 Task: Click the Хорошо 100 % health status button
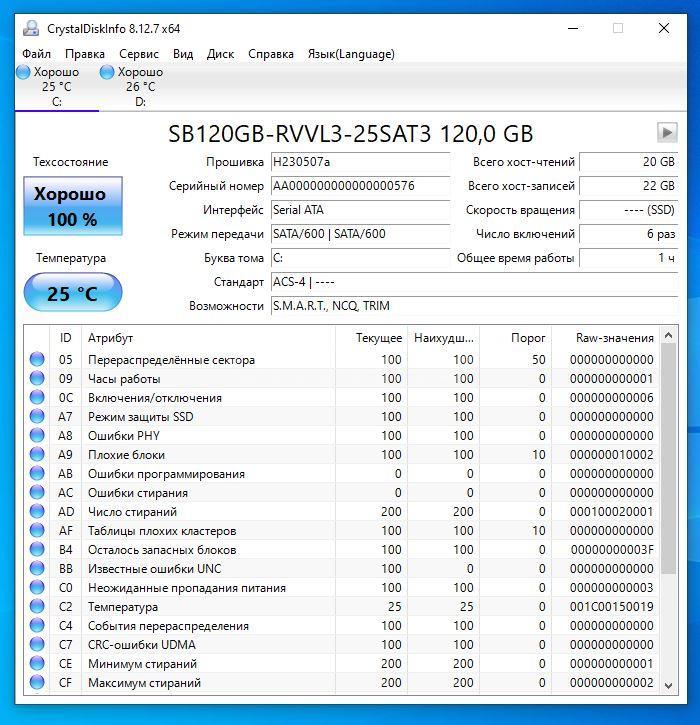point(72,206)
